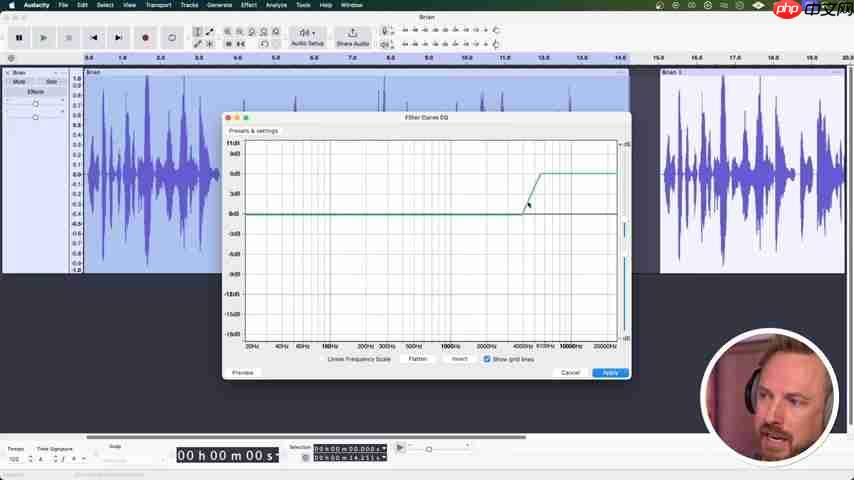Click the Undo icon in toolbar
The height and width of the screenshot is (480, 854).
[264, 44]
